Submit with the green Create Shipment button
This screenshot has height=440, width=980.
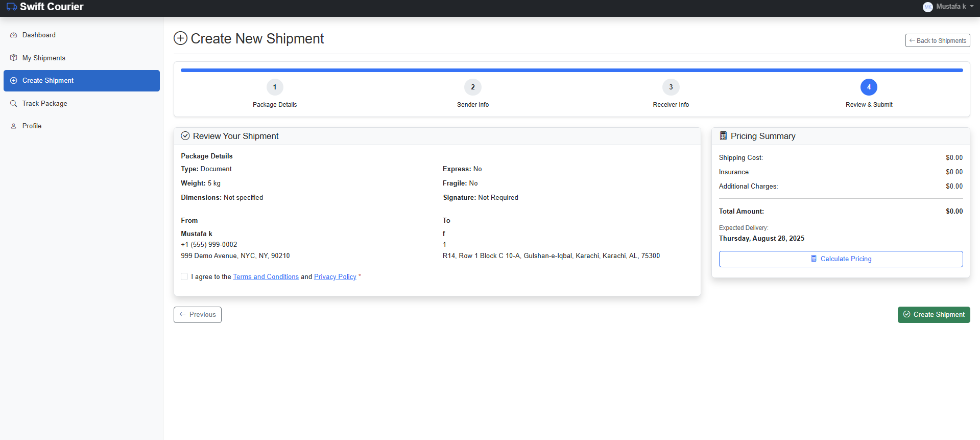point(934,315)
